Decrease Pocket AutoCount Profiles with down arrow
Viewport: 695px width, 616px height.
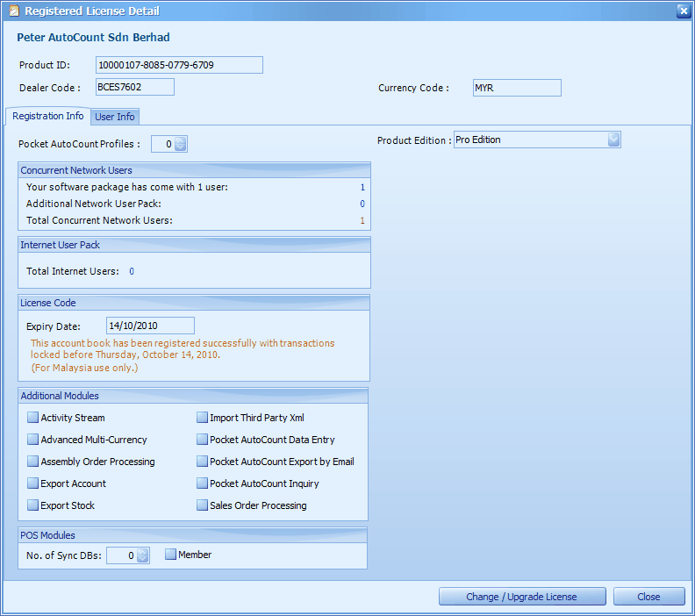click(x=181, y=147)
